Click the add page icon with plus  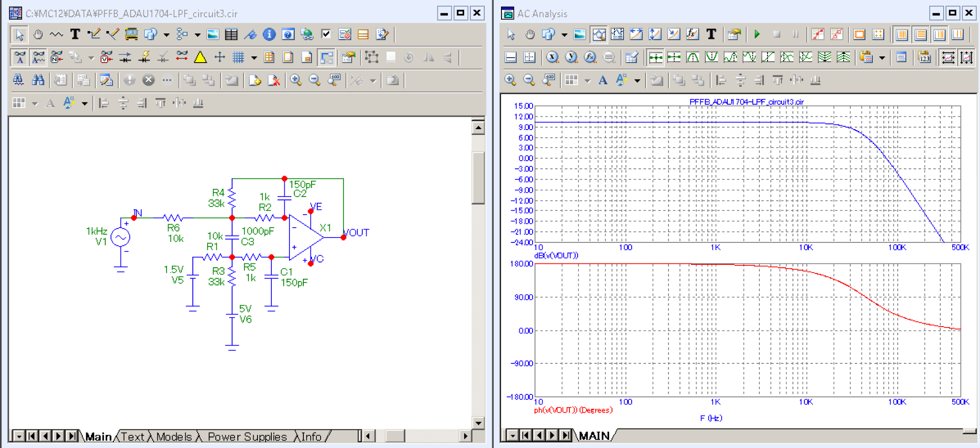click(x=255, y=80)
